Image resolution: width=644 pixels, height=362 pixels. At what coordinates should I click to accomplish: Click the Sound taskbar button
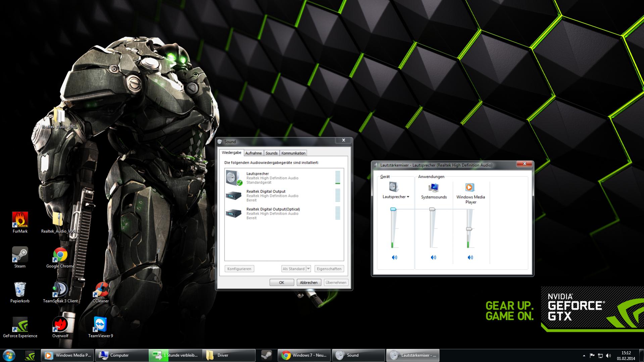[x=359, y=355]
